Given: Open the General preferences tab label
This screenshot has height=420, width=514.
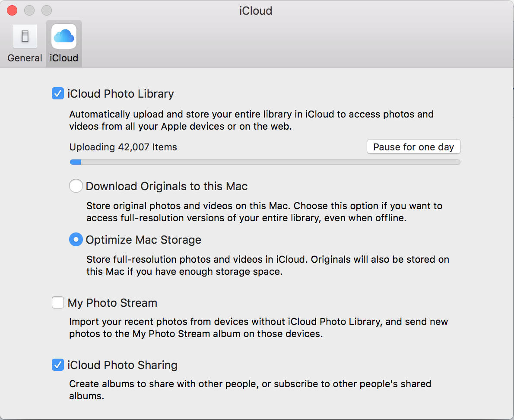Looking at the screenshot, I should pos(25,58).
